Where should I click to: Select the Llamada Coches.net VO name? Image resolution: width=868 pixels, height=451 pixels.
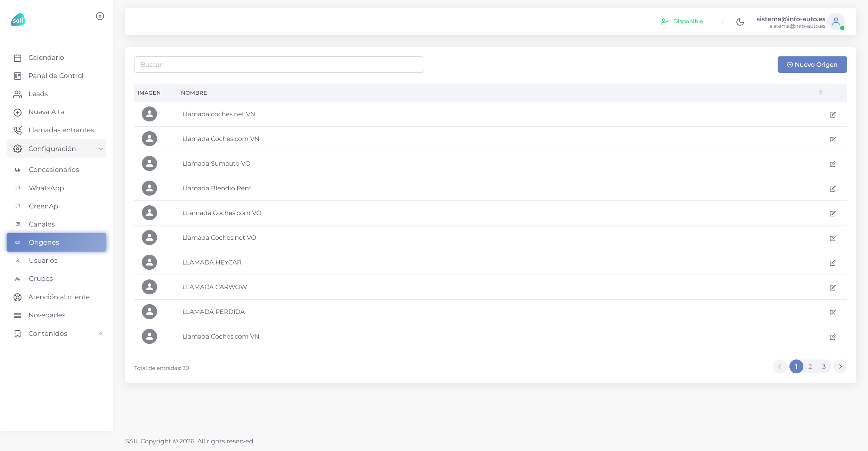pyautogui.click(x=219, y=238)
